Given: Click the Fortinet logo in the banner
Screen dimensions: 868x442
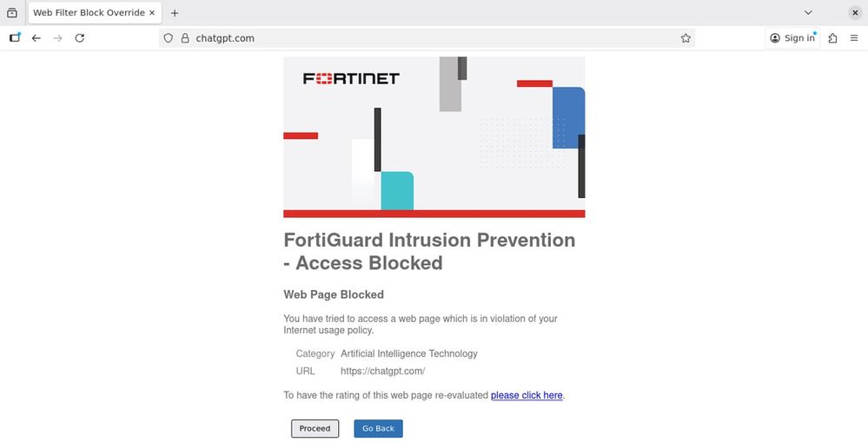Looking at the screenshot, I should click(351, 79).
